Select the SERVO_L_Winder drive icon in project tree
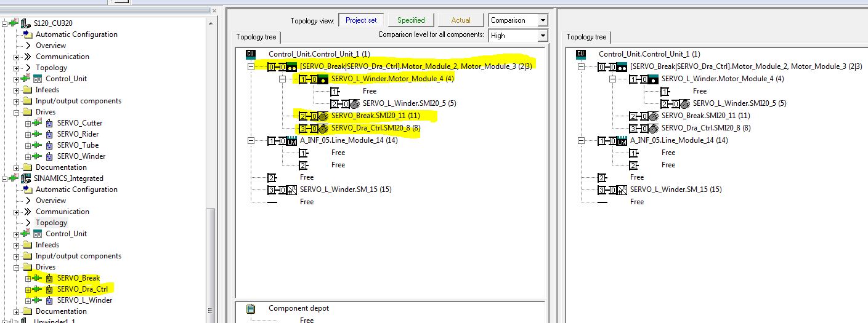This screenshot has height=323, width=868. (x=49, y=300)
